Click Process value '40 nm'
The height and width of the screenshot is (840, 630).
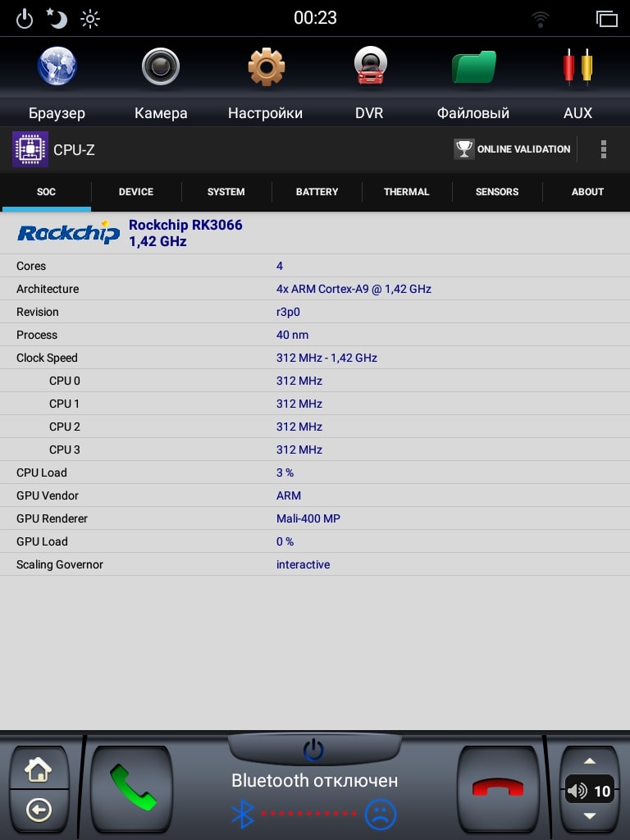point(293,335)
